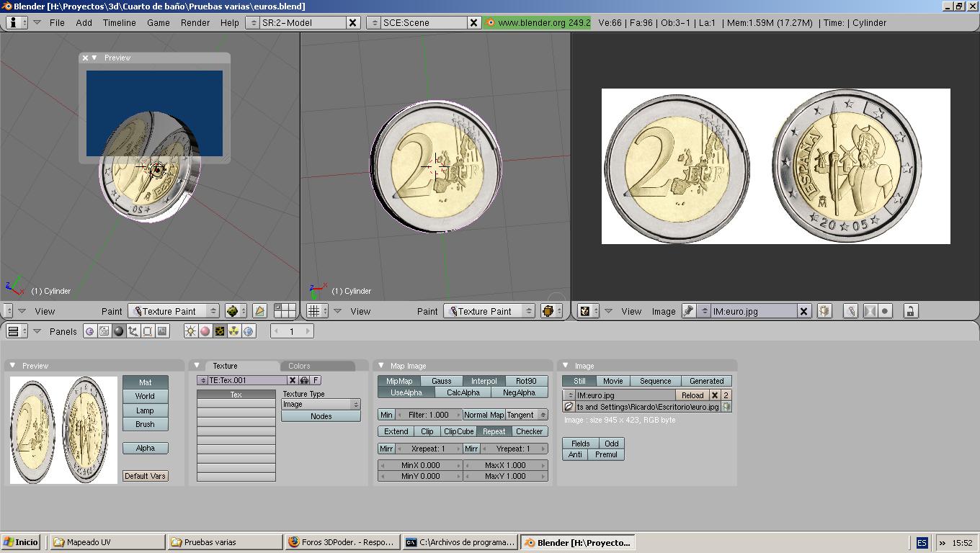Screen dimensions: 980x553
Task: Open the Object context panels icon
Action: pos(133,331)
